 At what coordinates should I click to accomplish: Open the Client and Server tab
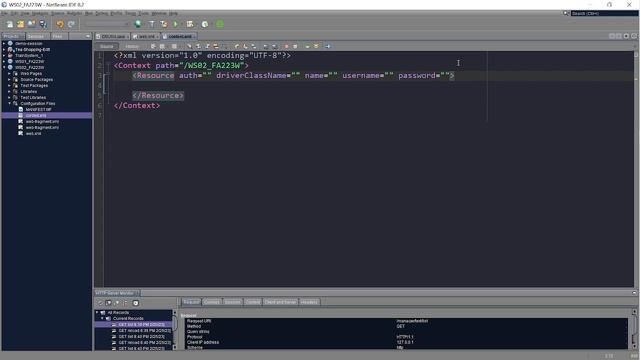click(x=280, y=302)
